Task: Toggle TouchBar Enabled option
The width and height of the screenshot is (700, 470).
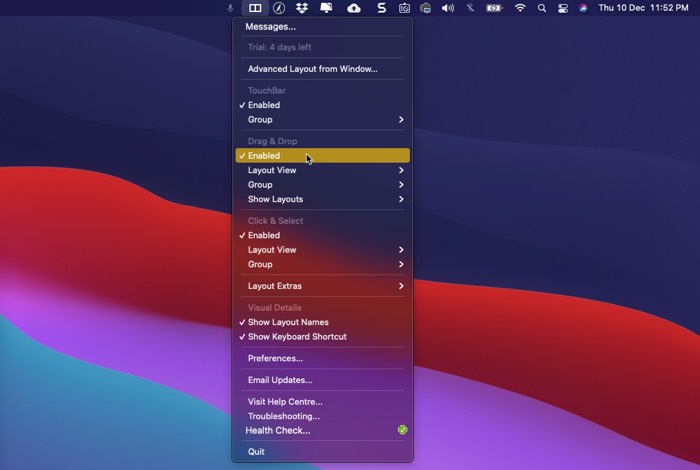Action: click(322, 105)
